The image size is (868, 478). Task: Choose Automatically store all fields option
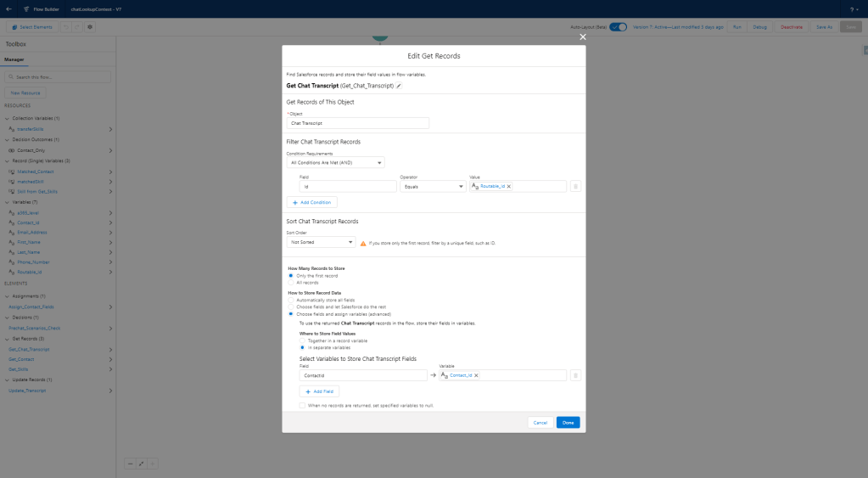290,301
